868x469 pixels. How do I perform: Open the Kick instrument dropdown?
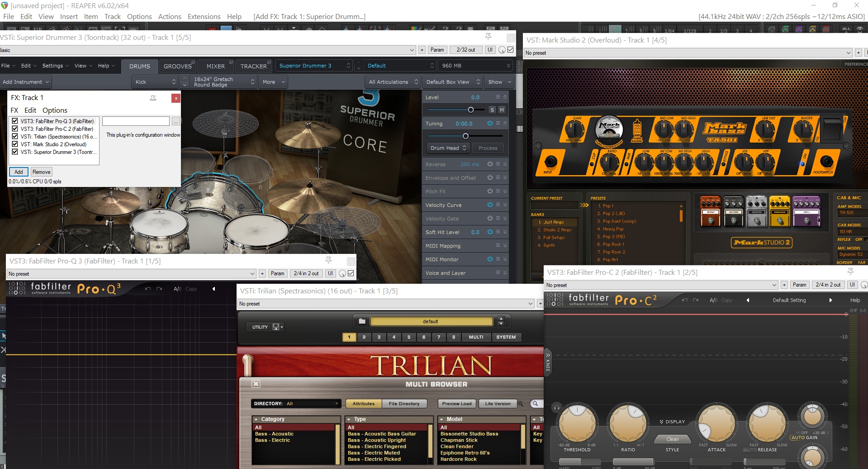pyautogui.click(x=155, y=82)
